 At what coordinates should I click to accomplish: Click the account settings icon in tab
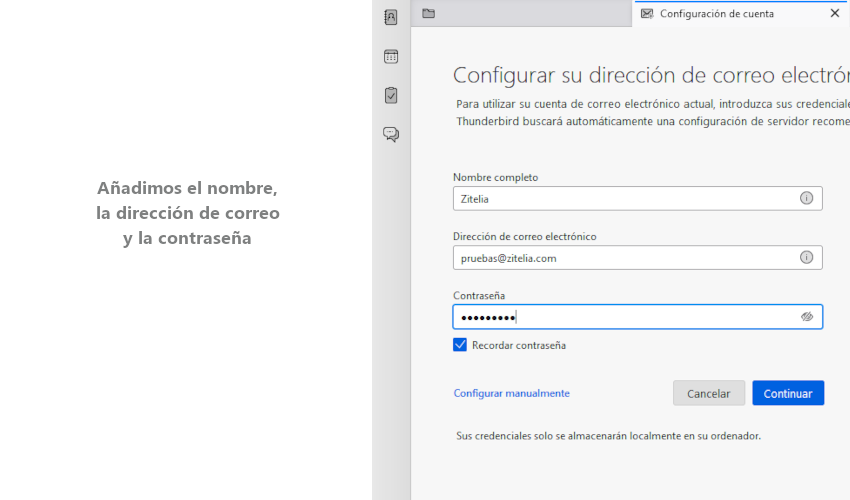tap(647, 14)
